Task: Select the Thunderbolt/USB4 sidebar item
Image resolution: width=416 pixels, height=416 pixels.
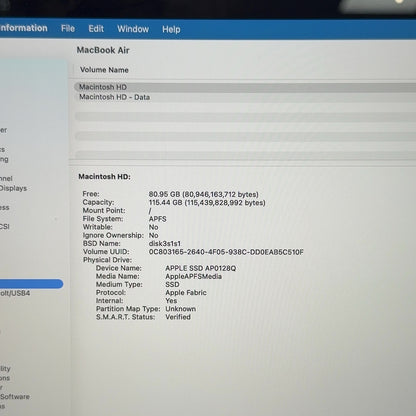Action: click(15, 293)
